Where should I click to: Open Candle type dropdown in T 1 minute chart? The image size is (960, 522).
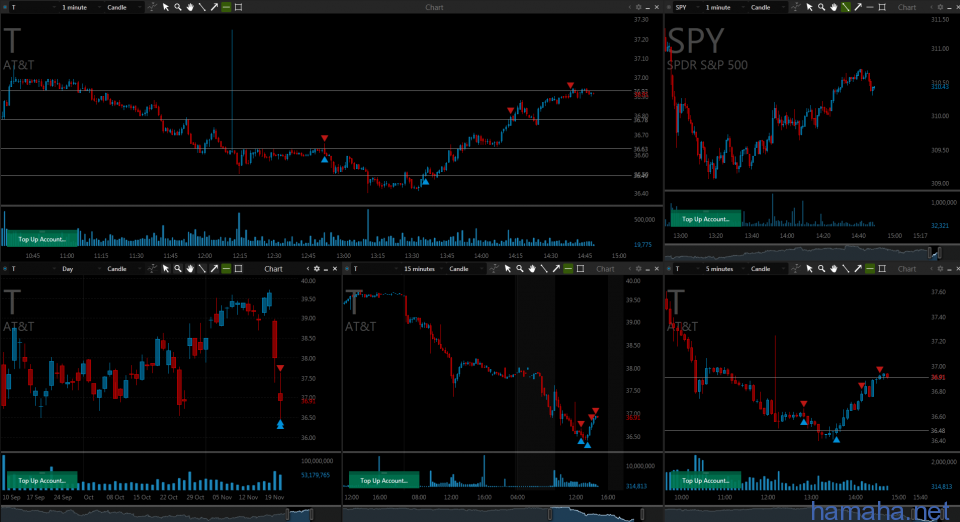click(x=124, y=7)
